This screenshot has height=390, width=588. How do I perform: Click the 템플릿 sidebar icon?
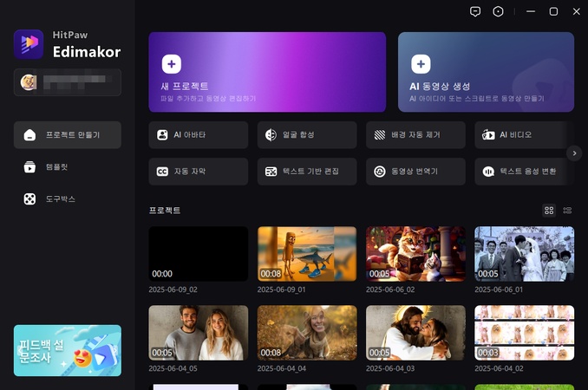(29, 166)
